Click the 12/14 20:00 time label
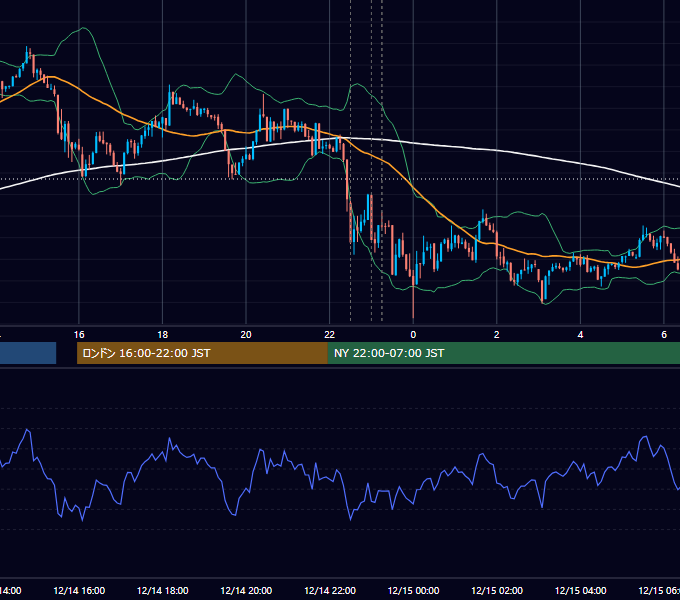This screenshot has height=600, width=680. coord(246,590)
